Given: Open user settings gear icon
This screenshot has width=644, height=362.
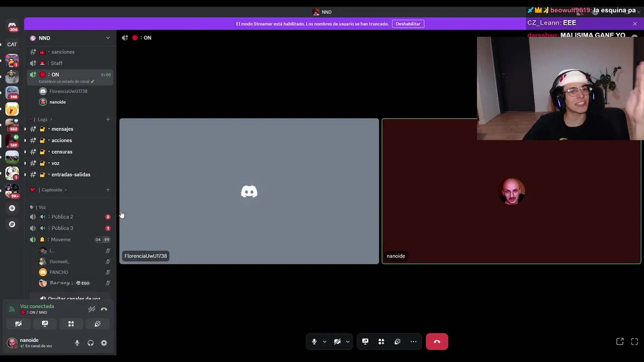Looking at the screenshot, I should (x=104, y=343).
